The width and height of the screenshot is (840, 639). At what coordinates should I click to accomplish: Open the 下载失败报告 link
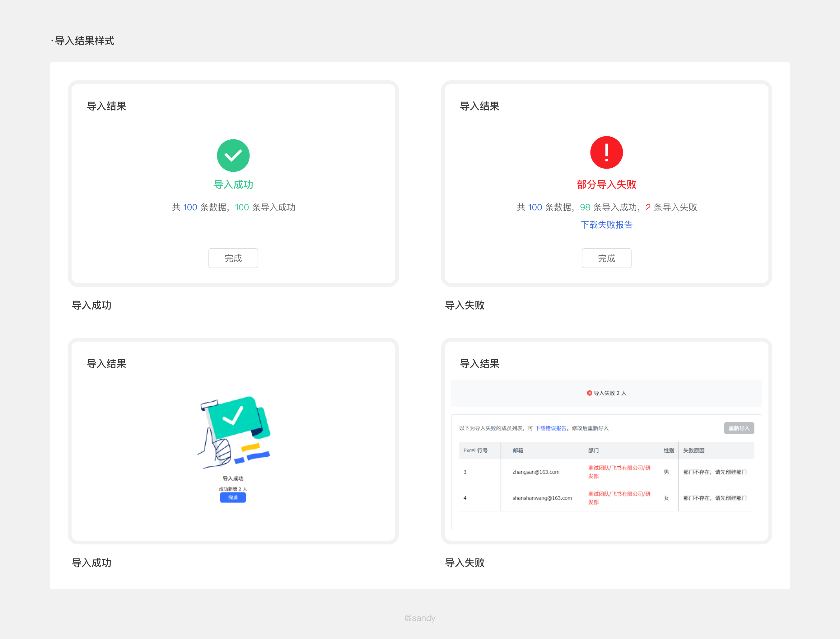pos(606,225)
